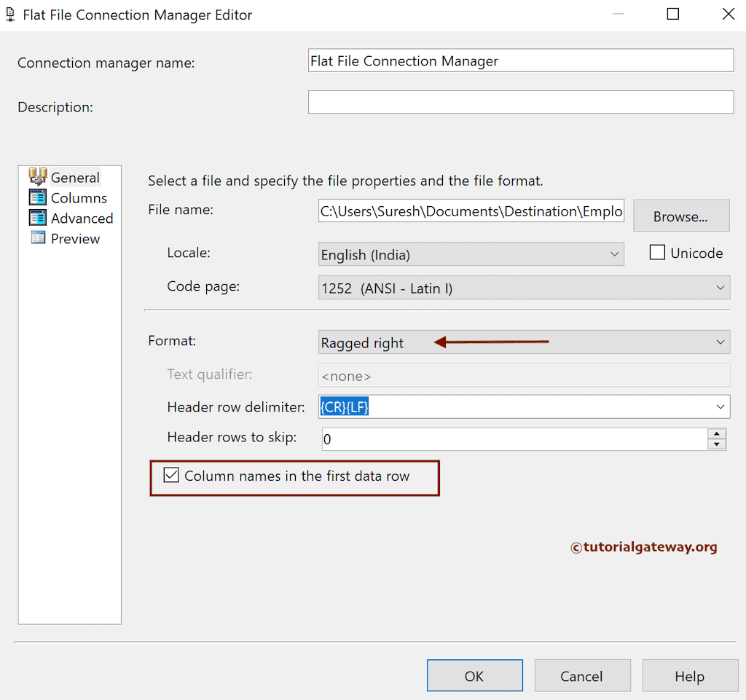Click the Columns page icon
Viewport: 746px width, 700px height.
click(37, 197)
